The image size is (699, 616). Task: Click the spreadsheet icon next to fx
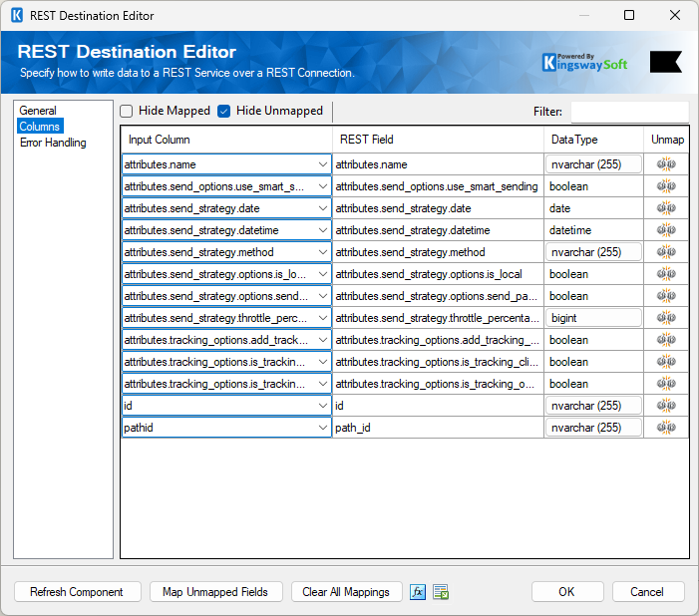tap(441, 592)
